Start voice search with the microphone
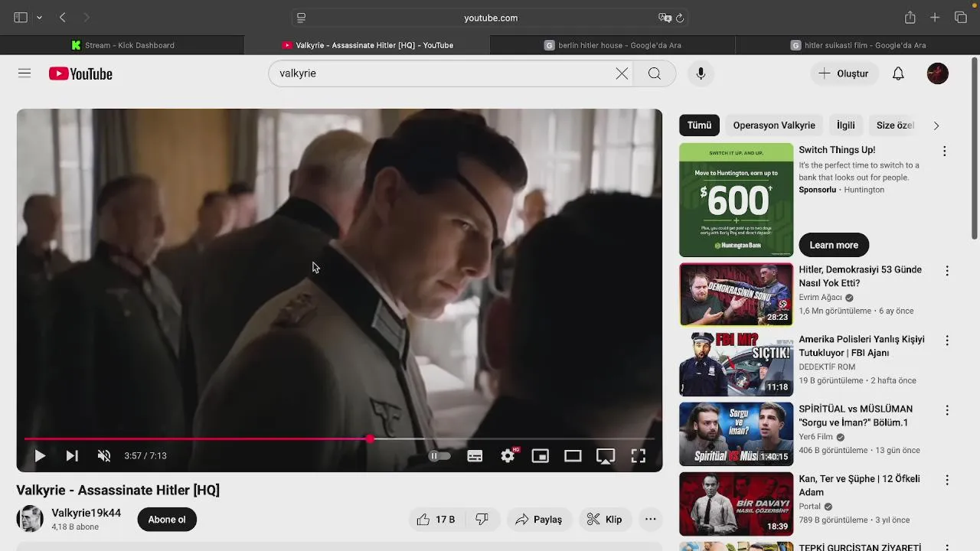The height and width of the screenshot is (551, 980). point(701,73)
